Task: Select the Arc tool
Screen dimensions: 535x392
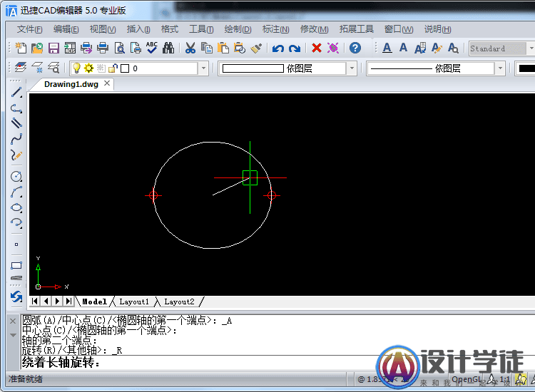Action: coord(16,192)
